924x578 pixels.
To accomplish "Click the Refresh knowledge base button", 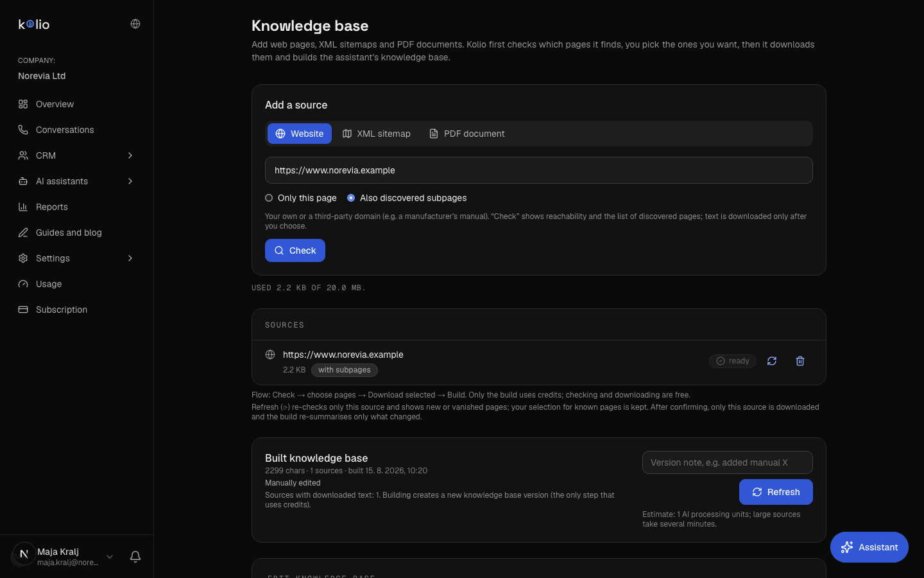I will coord(776,492).
